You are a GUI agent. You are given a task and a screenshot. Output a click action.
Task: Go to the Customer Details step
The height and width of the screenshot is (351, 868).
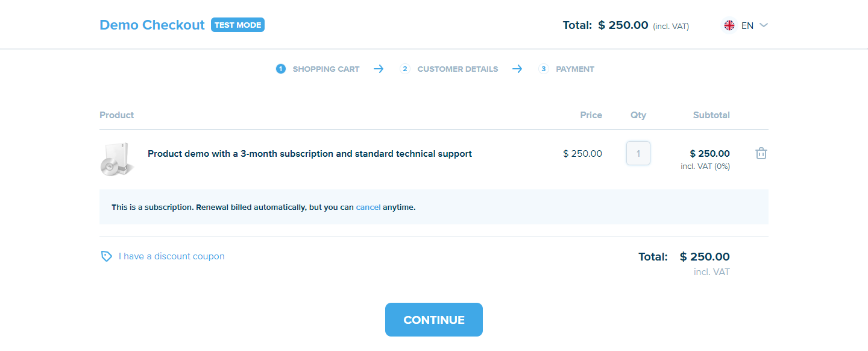coord(458,69)
